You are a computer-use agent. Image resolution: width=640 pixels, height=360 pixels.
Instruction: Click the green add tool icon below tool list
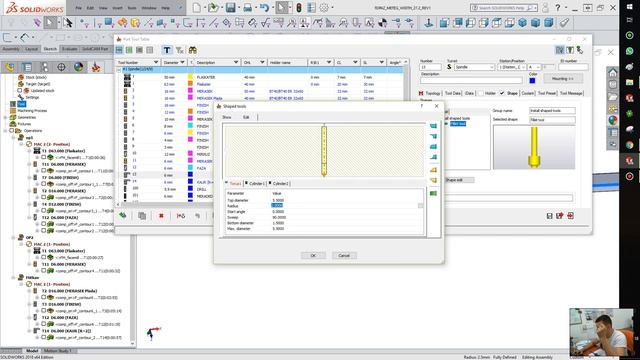click(x=122, y=216)
